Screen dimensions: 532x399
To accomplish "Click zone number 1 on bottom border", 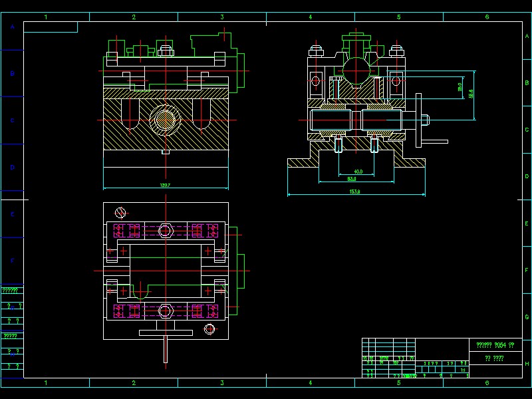I will click(46, 383).
